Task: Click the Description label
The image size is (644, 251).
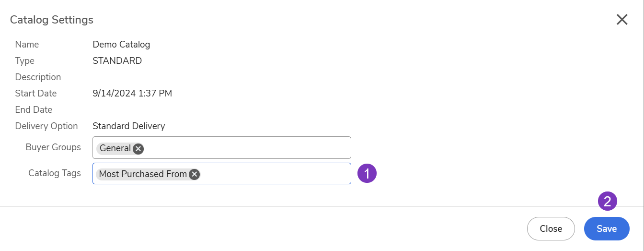Action: [38, 77]
